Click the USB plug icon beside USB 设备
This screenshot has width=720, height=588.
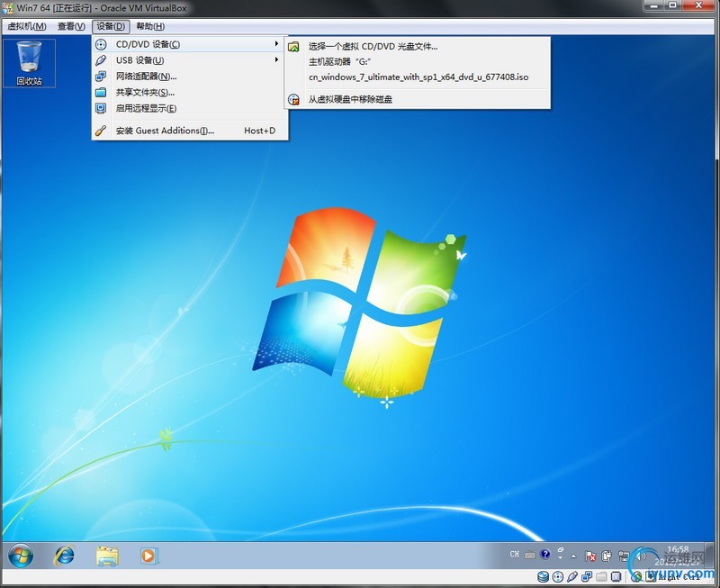[x=101, y=60]
